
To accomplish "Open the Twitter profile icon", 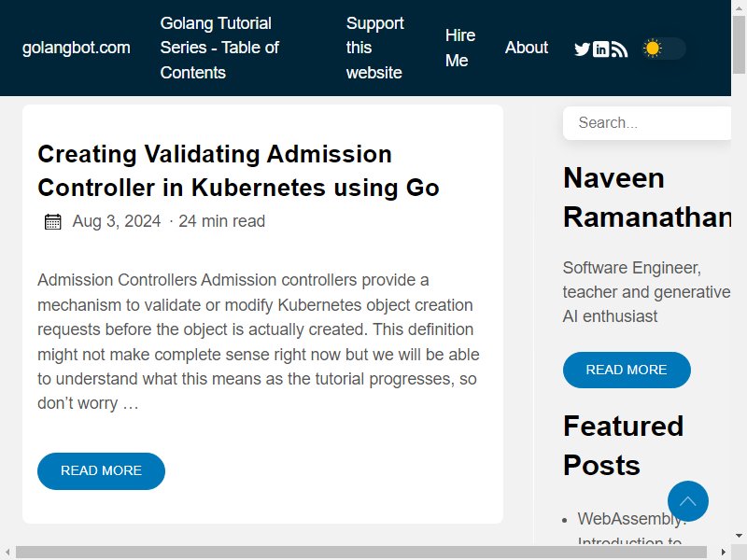I will [x=582, y=49].
